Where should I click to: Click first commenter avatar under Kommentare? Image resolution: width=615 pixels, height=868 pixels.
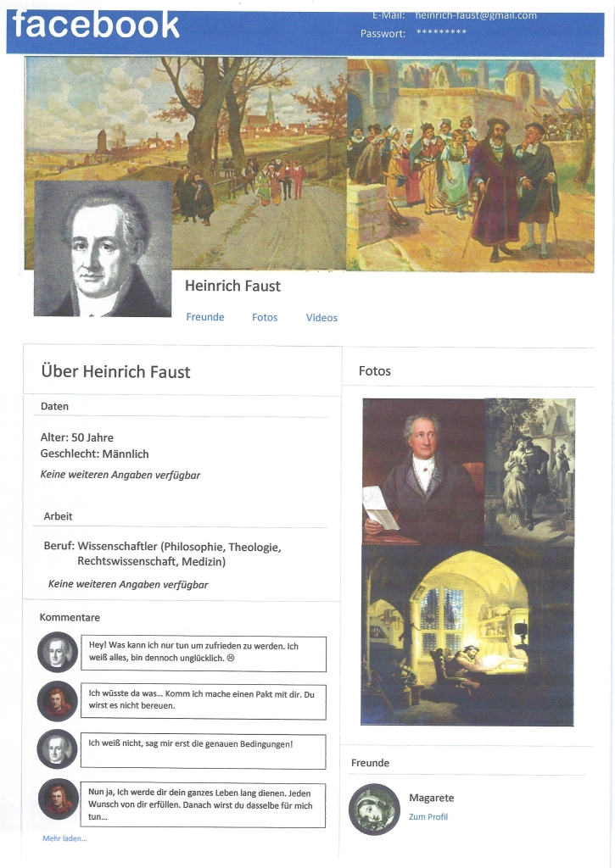pos(58,652)
